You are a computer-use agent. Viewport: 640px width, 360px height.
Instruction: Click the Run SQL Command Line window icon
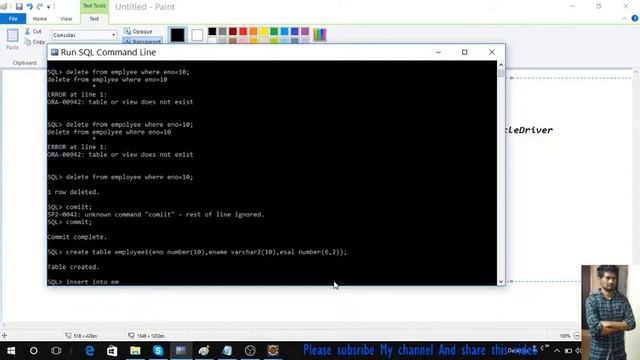[x=54, y=52]
